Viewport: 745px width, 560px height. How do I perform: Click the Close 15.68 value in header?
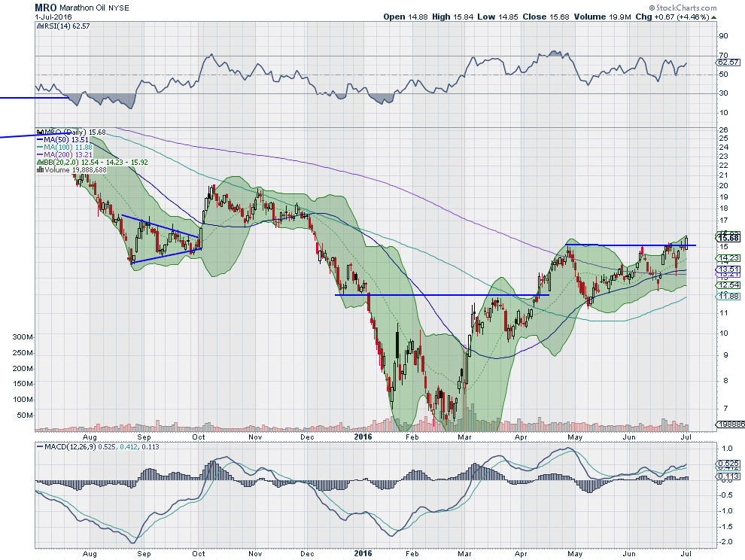[x=546, y=17]
